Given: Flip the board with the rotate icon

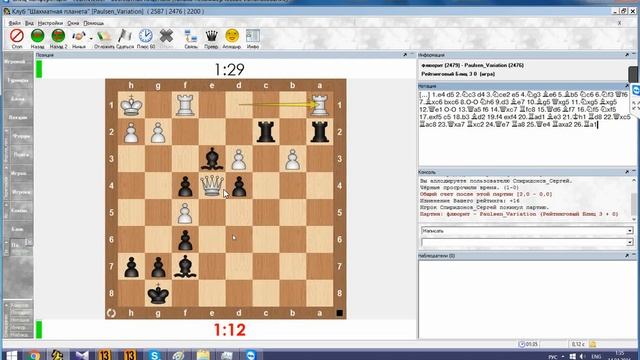Looking at the screenshot, I should click(111, 313).
